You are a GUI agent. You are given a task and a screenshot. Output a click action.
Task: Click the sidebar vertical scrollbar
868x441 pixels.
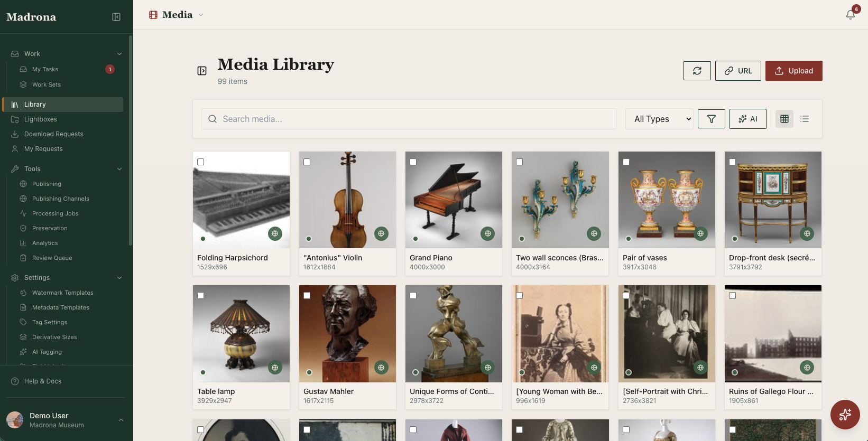tap(131, 140)
